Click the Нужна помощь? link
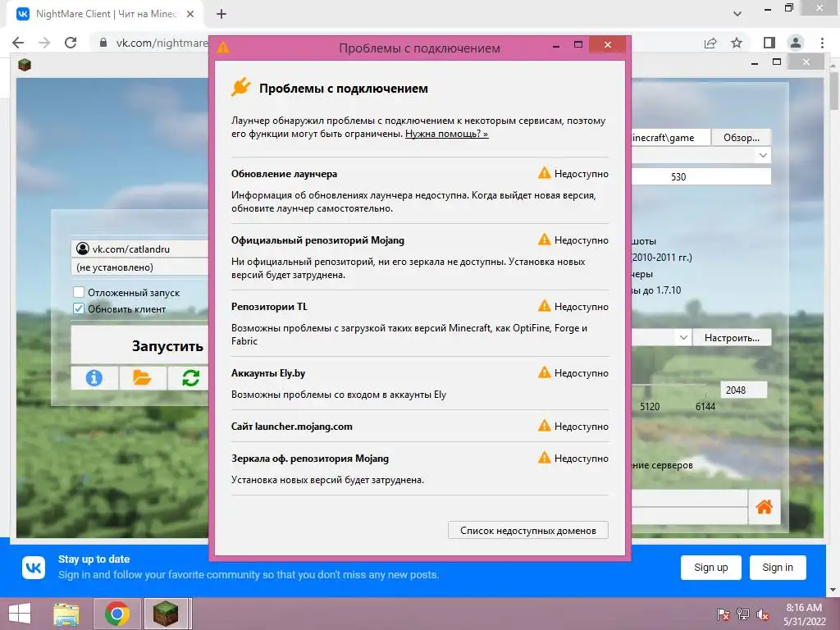Viewport: 840px width, 630px height. click(446, 134)
